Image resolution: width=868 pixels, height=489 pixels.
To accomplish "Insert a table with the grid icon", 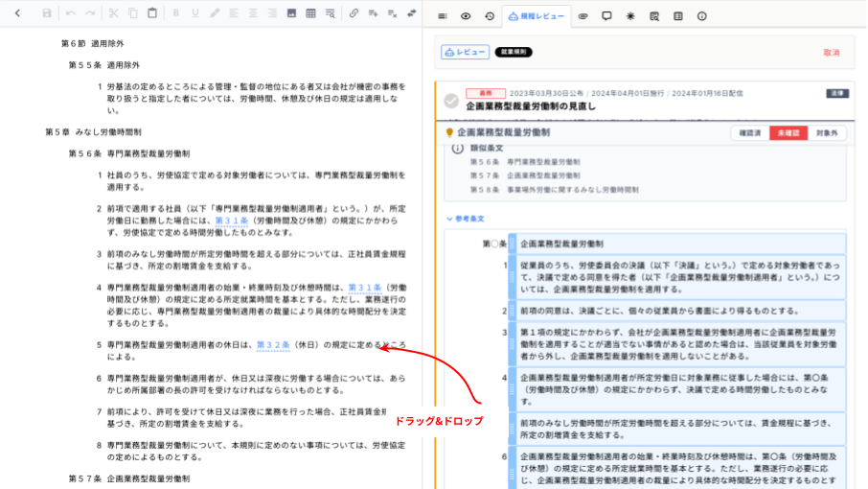I will click(310, 13).
